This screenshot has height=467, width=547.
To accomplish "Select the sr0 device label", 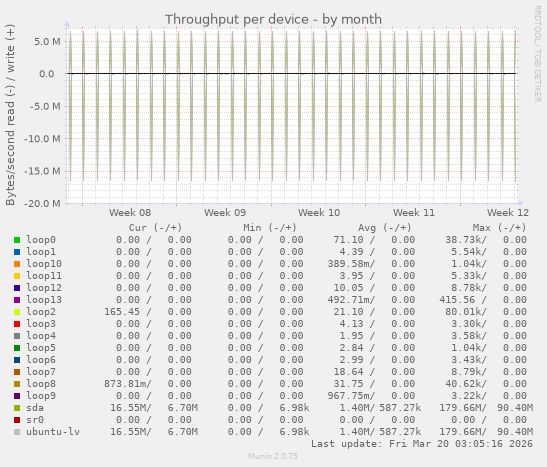I will coord(35,420).
